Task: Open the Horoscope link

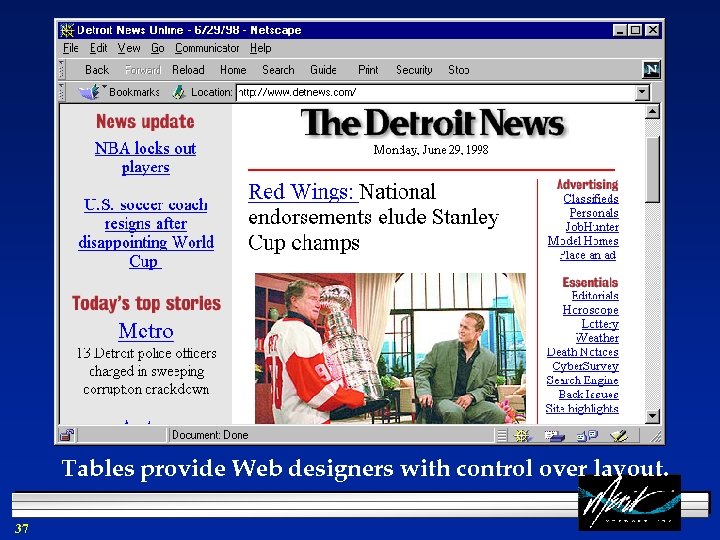Action: tap(591, 310)
